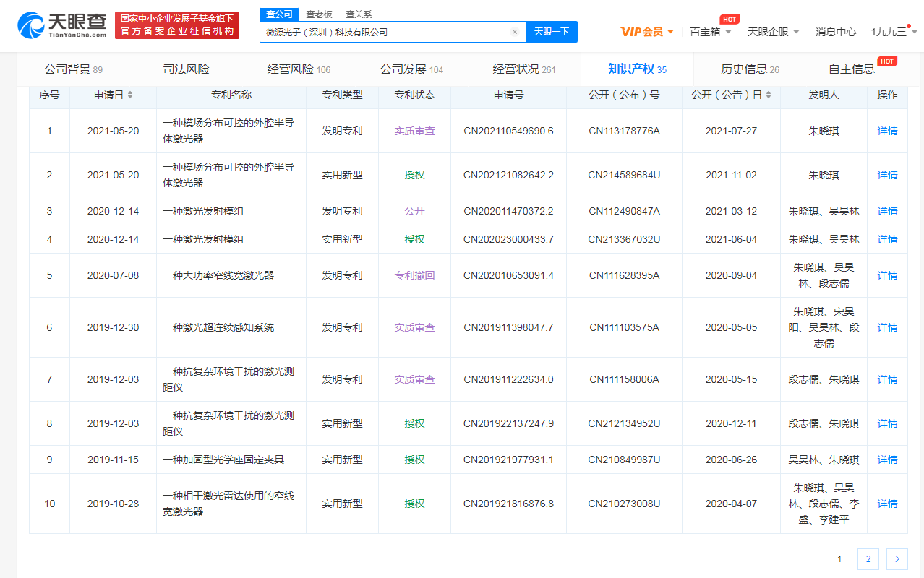Image resolution: width=924 pixels, height=578 pixels.
Task: Go to page 2
Action: 868,559
